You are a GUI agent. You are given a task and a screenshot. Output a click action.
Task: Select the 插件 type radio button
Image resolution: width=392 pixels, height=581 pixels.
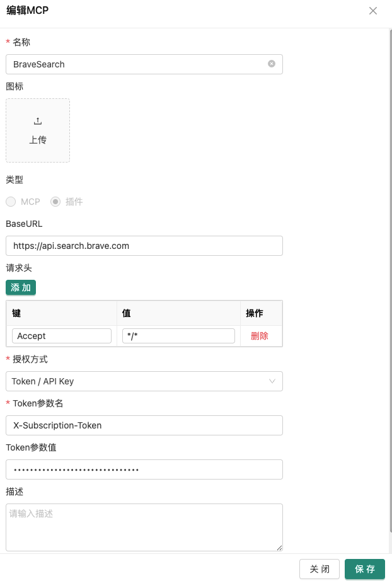coord(55,202)
